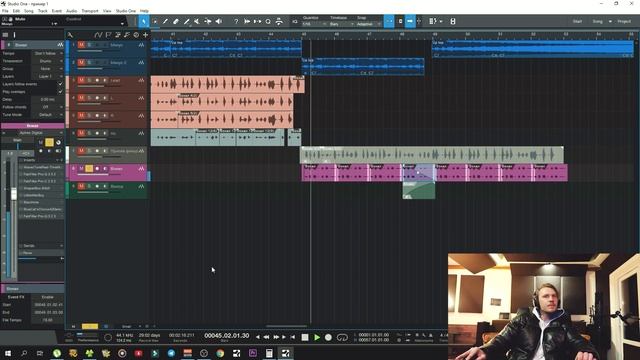Go to the Start page

(577, 21)
